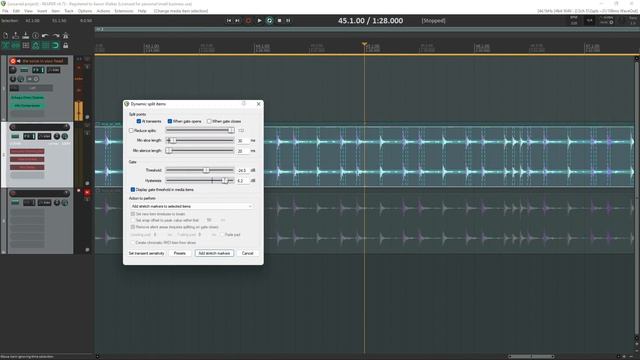Click the Undo arrow icon
Screen dimensions: 640x360
[x=45, y=36]
